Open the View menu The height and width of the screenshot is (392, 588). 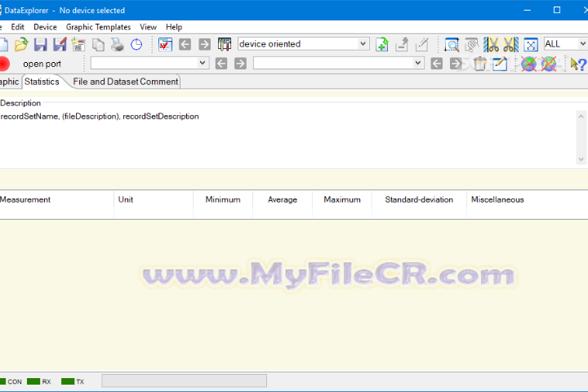148,27
